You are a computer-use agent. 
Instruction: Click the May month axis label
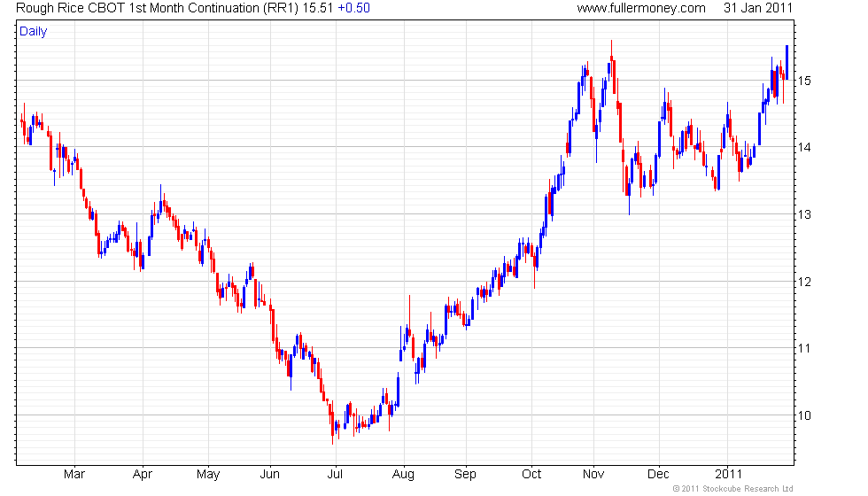pos(208,475)
